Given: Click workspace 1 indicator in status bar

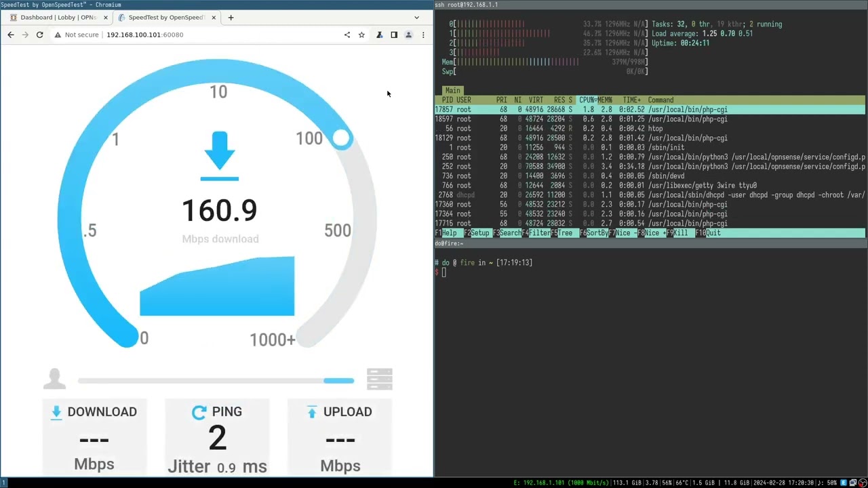Looking at the screenshot, I should [x=3, y=483].
